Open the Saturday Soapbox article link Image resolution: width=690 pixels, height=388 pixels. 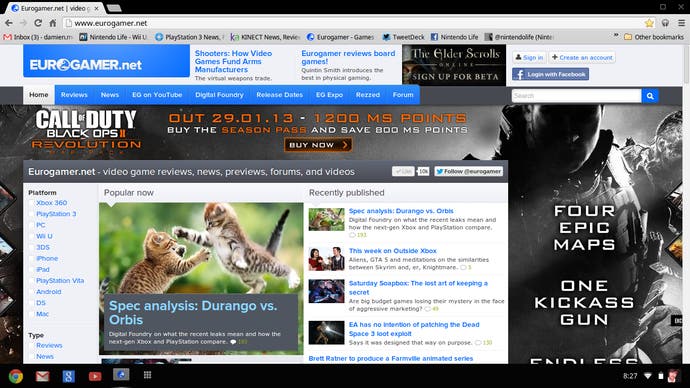418,288
